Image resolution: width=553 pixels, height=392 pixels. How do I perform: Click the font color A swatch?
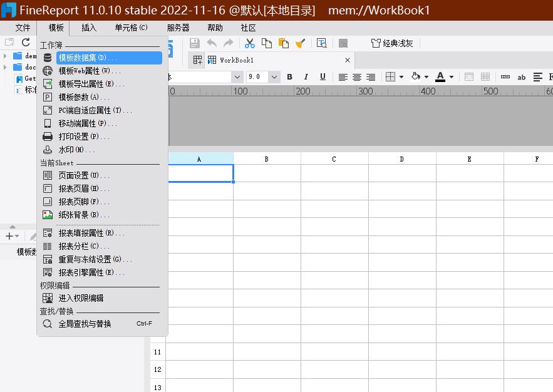pyautogui.click(x=440, y=77)
